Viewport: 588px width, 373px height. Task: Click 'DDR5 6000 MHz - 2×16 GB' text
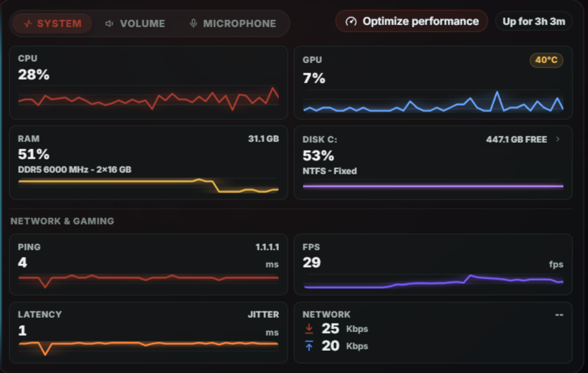click(75, 169)
